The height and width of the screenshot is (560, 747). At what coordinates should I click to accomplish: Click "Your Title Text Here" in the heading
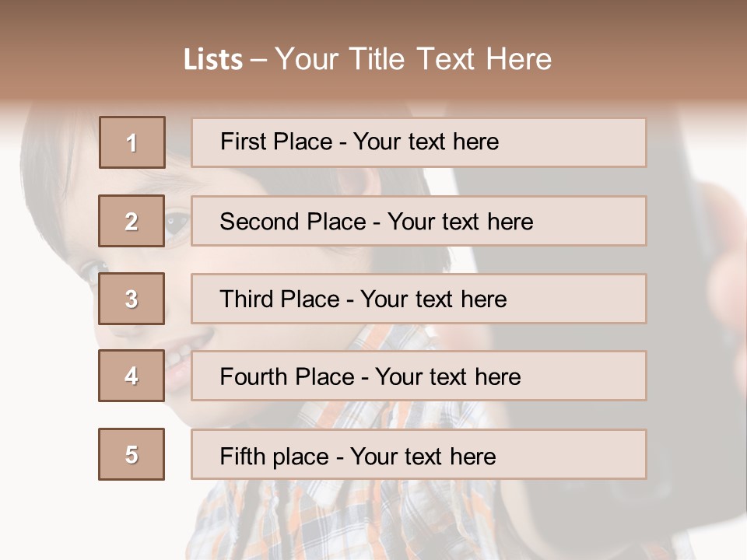click(x=413, y=59)
